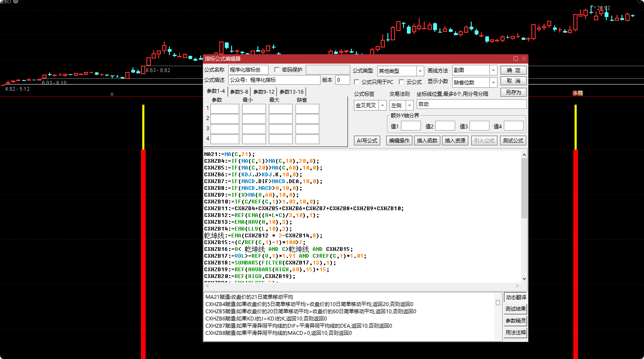Open the 用法注释 panel button
The width and height of the screenshot is (644, 359).
tap(515, 333)
